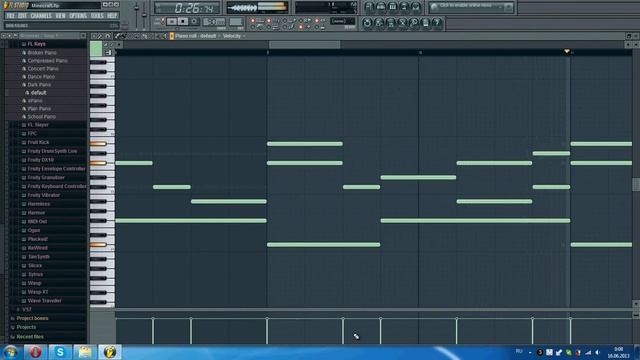Select the default preset in FL Keys
Image resolution: width=640 pixels, height=360 pixels.
point(38,93)
